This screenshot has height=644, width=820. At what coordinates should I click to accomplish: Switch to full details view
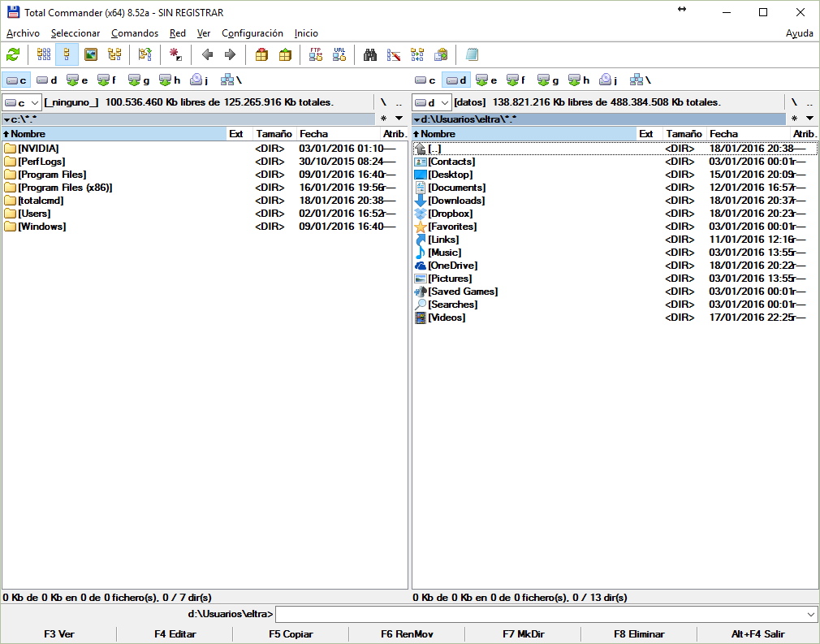tap(67, 54)
